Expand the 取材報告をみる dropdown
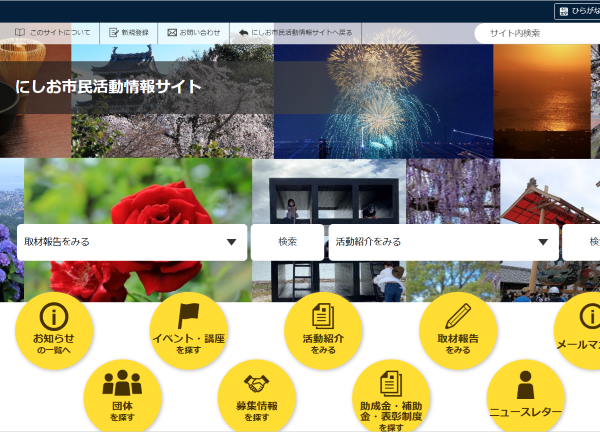The image size is (600, 432). [x=132, y=242]
